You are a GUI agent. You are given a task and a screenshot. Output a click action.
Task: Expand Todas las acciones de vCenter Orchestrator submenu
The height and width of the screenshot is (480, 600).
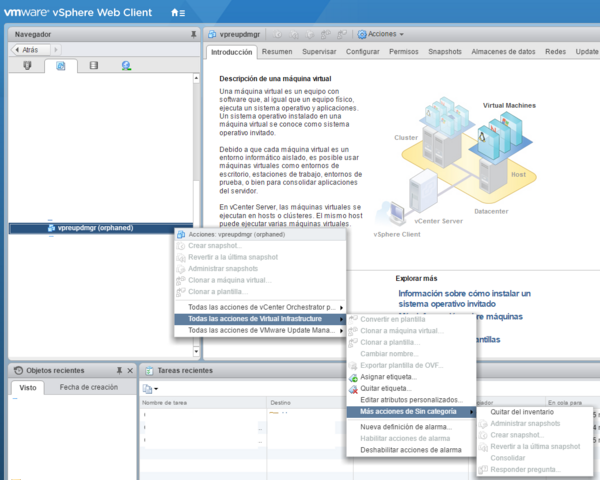click(x=264, y=307)
